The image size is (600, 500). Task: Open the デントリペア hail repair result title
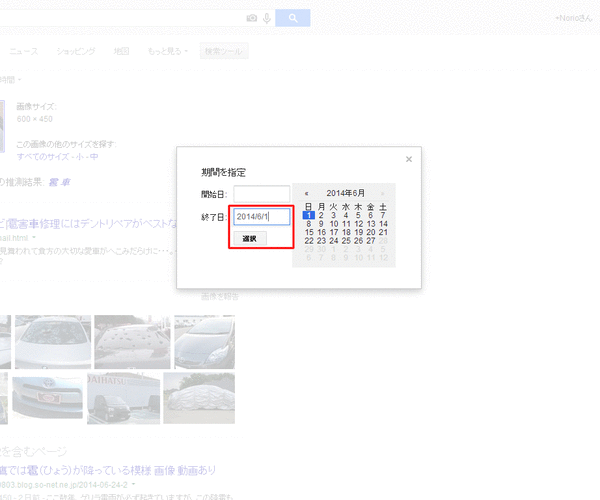(x=89, y=224)
